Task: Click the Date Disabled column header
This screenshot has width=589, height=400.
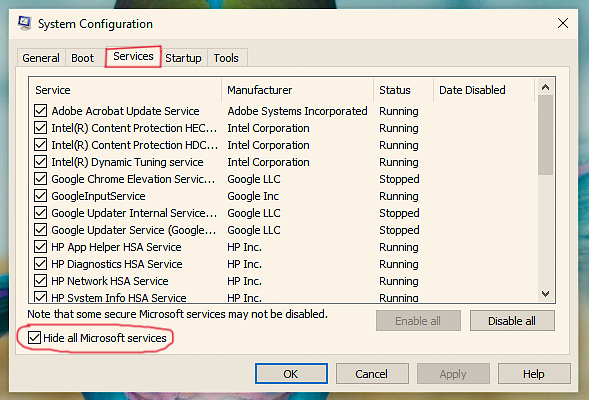Action: point(484,90)
